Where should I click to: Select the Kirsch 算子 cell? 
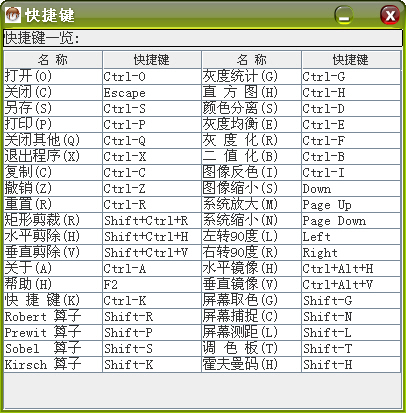tap(53, 365)
